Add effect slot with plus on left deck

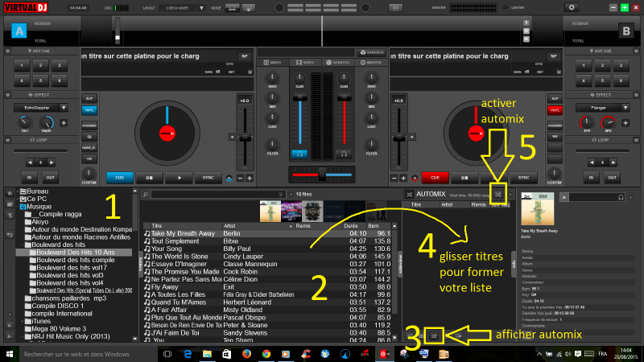(64, 123)
